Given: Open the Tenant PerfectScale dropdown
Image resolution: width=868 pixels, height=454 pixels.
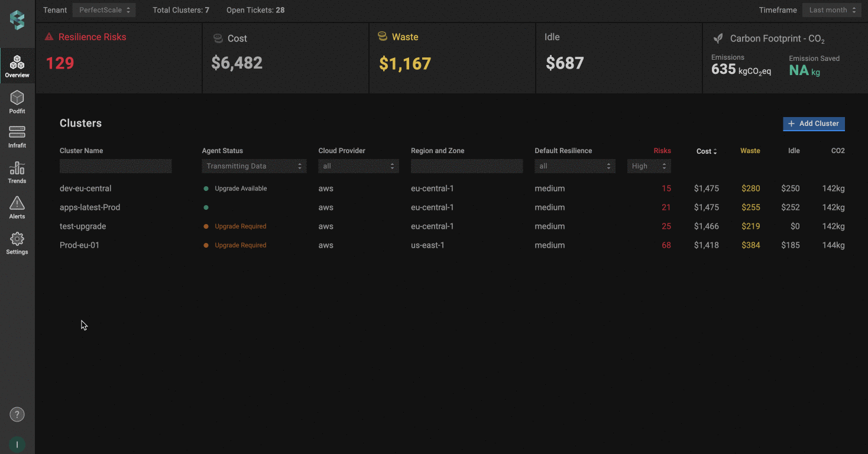Looking at the screenshot, I should tap(104, 10).
